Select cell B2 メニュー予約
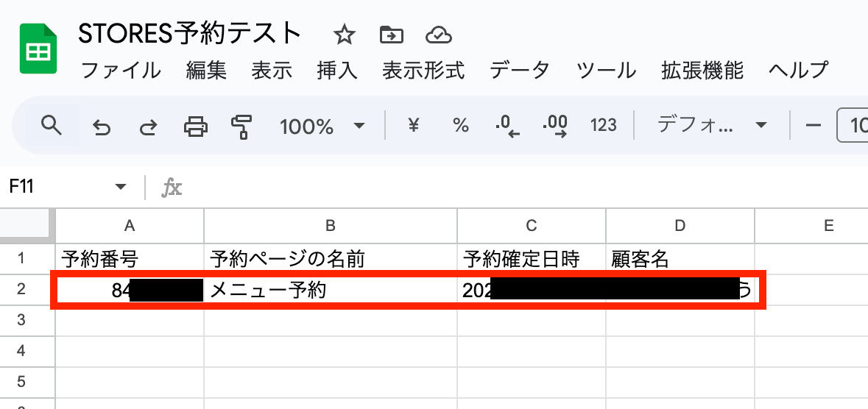Viewport: 868px width, 409px height. pos(330,291)
